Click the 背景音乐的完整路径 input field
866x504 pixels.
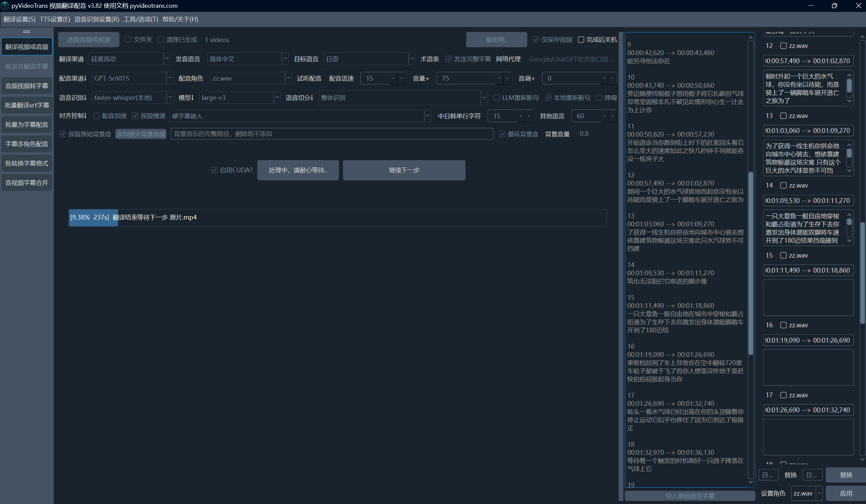click(332, 134)
